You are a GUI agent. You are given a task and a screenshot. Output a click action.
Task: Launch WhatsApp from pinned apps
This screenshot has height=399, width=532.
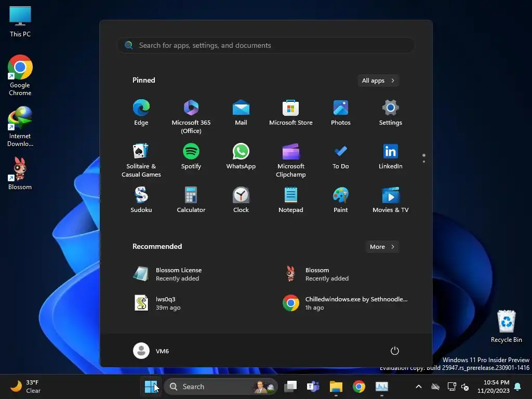[241, 157]
